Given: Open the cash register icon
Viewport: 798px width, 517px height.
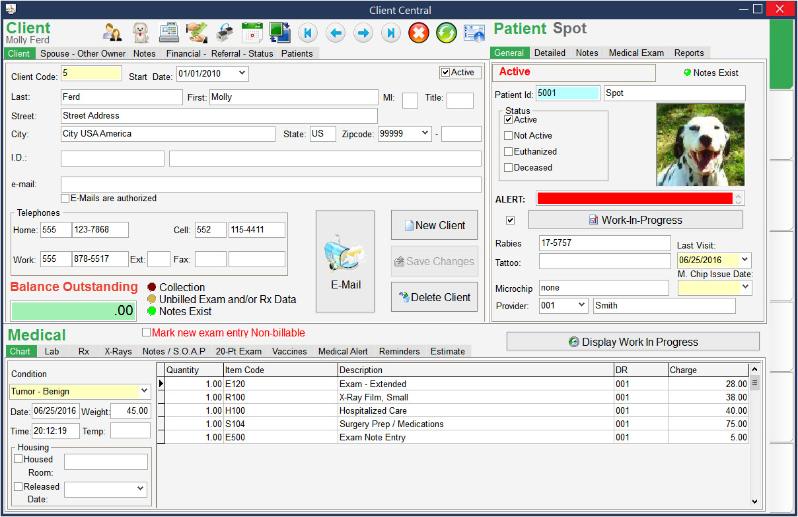Looking at the screenshot, I should coord(170,32).
